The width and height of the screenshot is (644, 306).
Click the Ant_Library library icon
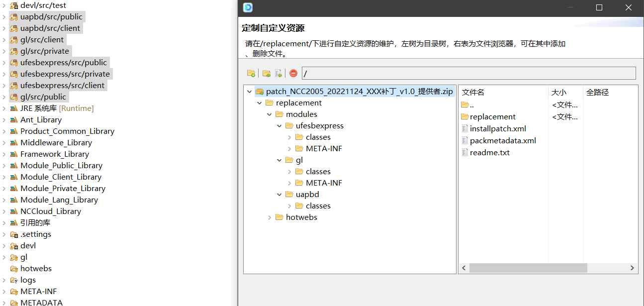point(14,120)
